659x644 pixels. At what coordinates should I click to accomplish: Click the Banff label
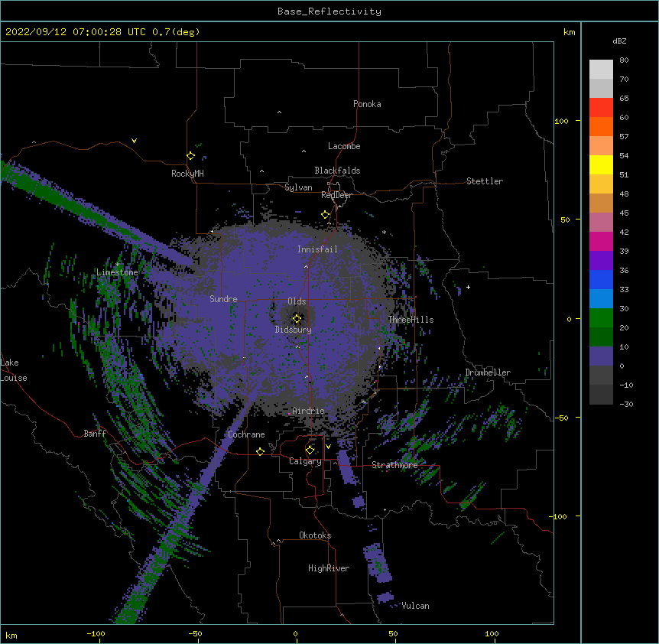tap(95, 434)
